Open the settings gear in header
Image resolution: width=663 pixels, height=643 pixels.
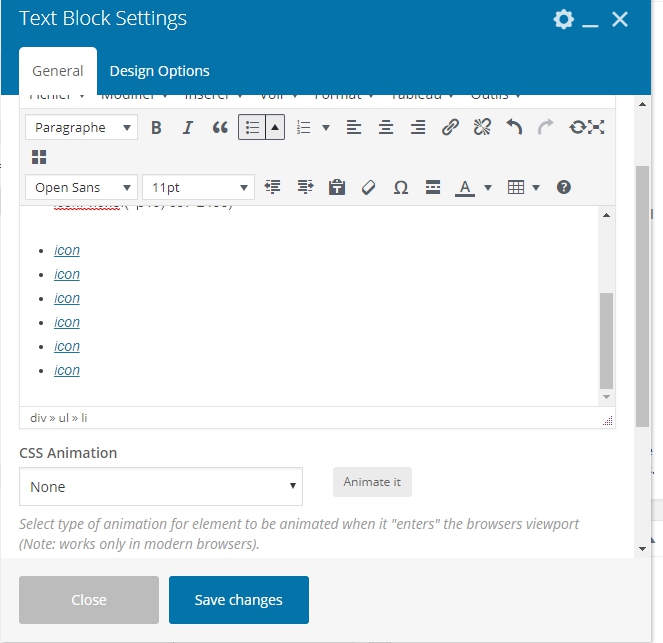(563, 19)
